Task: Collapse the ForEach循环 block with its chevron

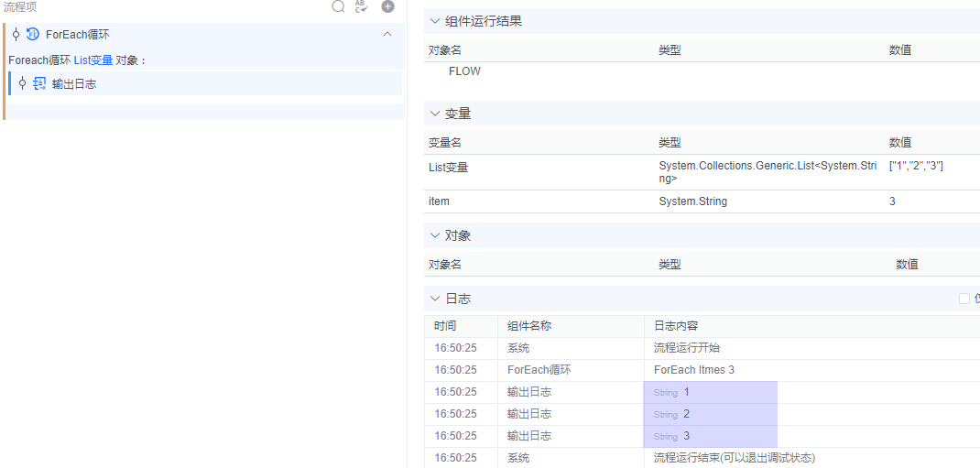Action: 387,34
